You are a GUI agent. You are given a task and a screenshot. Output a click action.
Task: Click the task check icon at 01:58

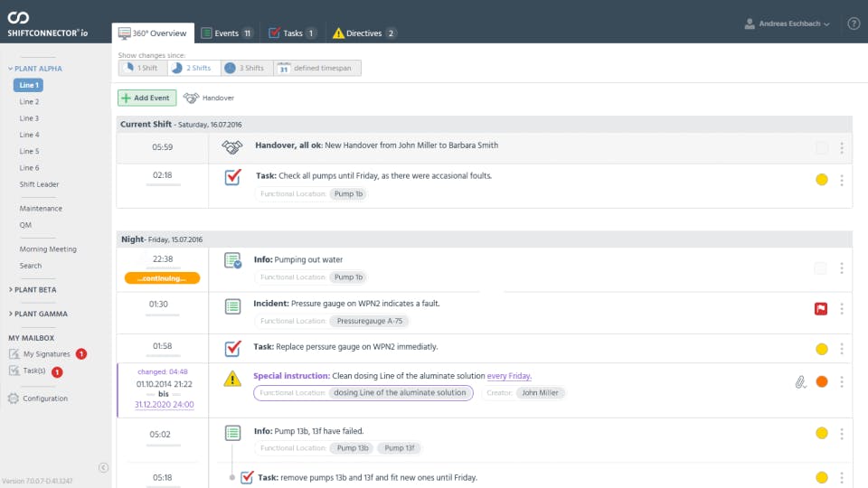(x=233, y=348)
